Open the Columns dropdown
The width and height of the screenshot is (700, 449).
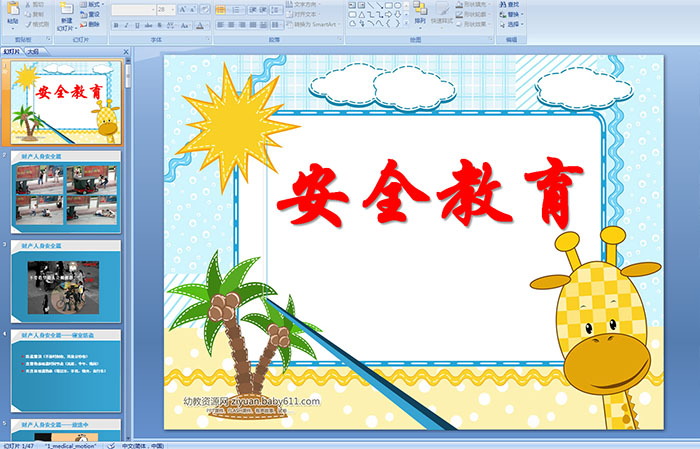pyautogui.click(x=277, y=25)
